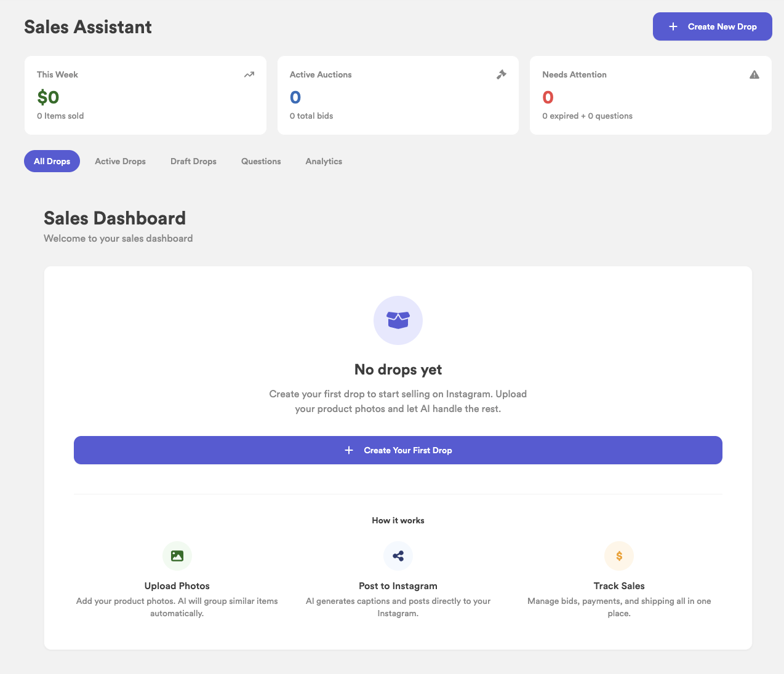Click the Create New Drop button
Image resolution: width=784 pixels, height=674 pixels.
pos(712,26)
